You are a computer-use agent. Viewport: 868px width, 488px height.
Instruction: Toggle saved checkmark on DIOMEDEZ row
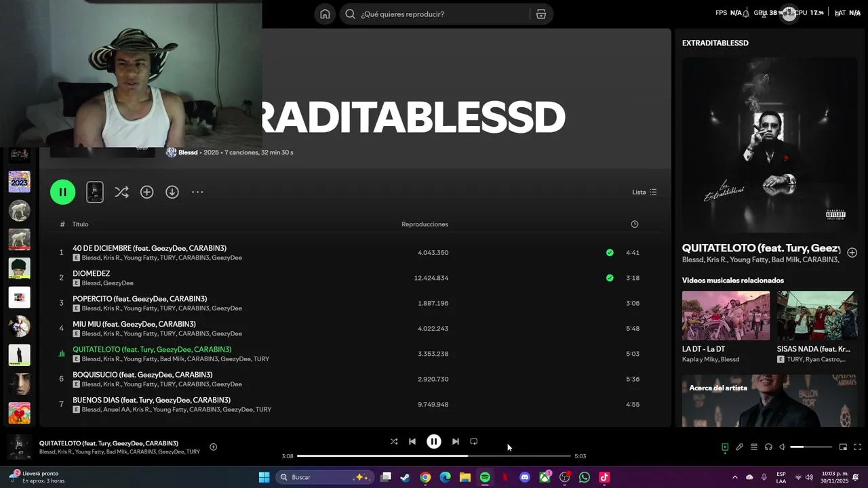(610, 278)
